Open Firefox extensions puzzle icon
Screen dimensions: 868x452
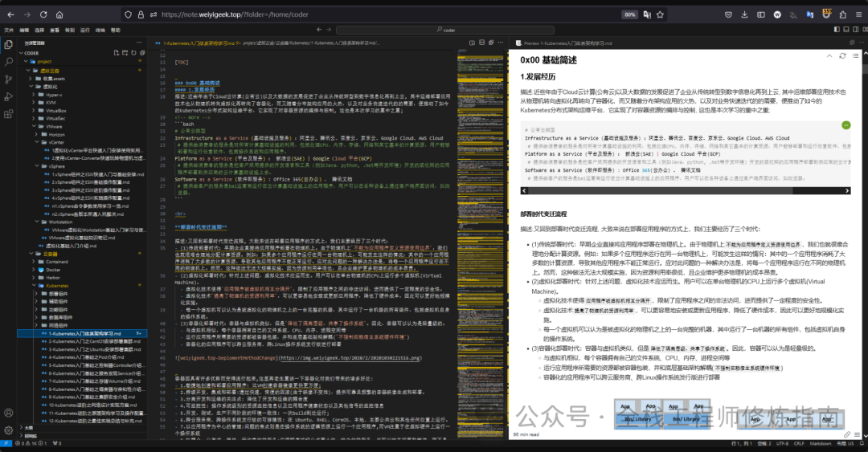click(842, 15)
